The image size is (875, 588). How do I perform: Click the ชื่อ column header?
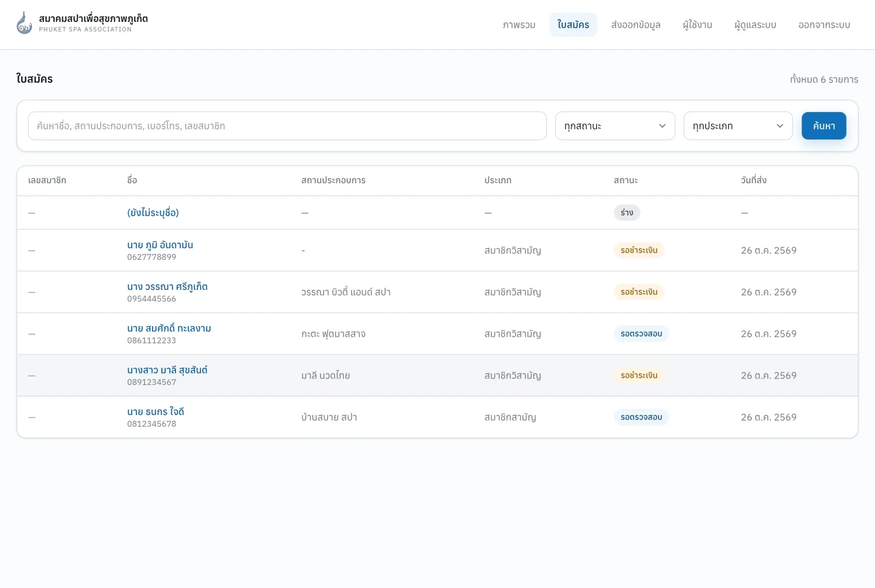(132, 181)
